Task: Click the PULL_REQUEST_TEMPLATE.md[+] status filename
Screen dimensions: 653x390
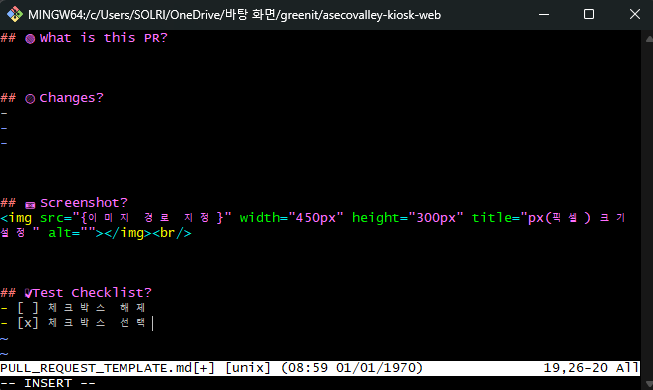Action: 107,368
